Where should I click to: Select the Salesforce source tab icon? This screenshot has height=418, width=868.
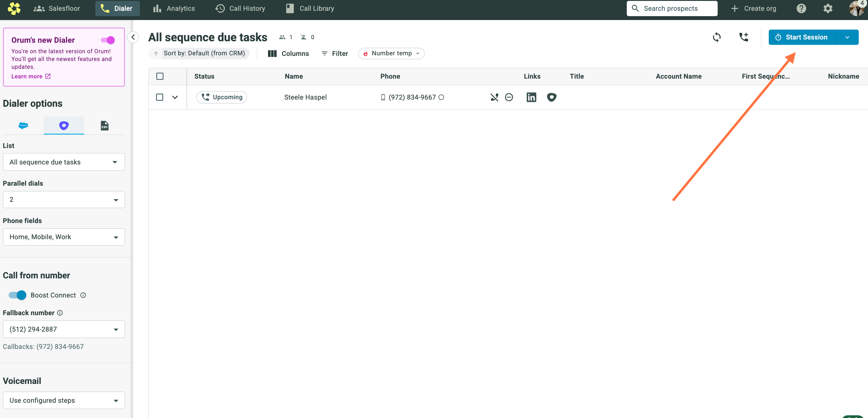point(23,125)
